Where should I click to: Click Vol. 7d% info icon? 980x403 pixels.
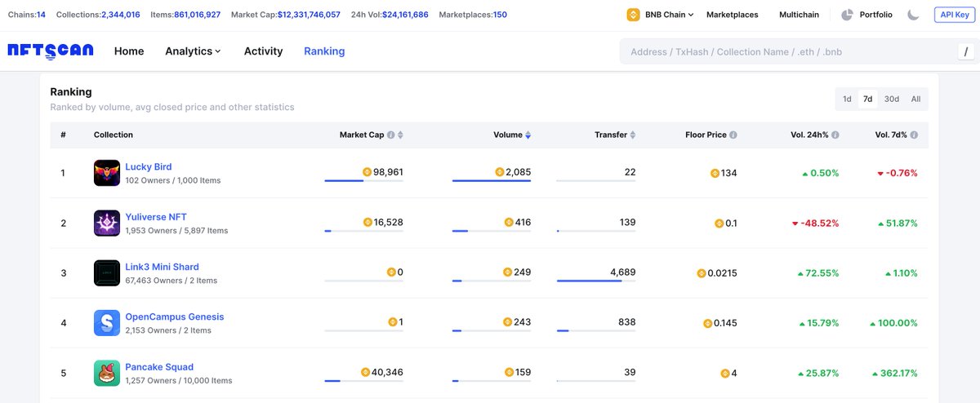click(x=914, y=135)
